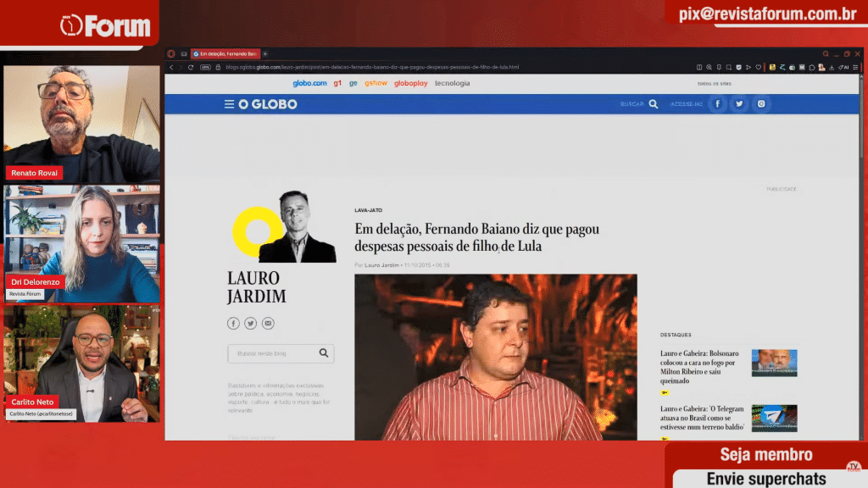Viewport: 868px width, 488px height.
Task: Open the gshow link
Action: point(376,83)
